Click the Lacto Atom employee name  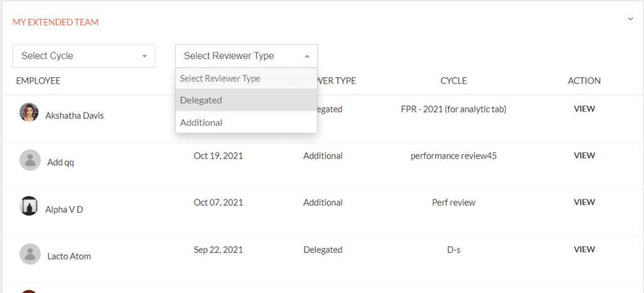pyautogui.click(x=69, y=257)
